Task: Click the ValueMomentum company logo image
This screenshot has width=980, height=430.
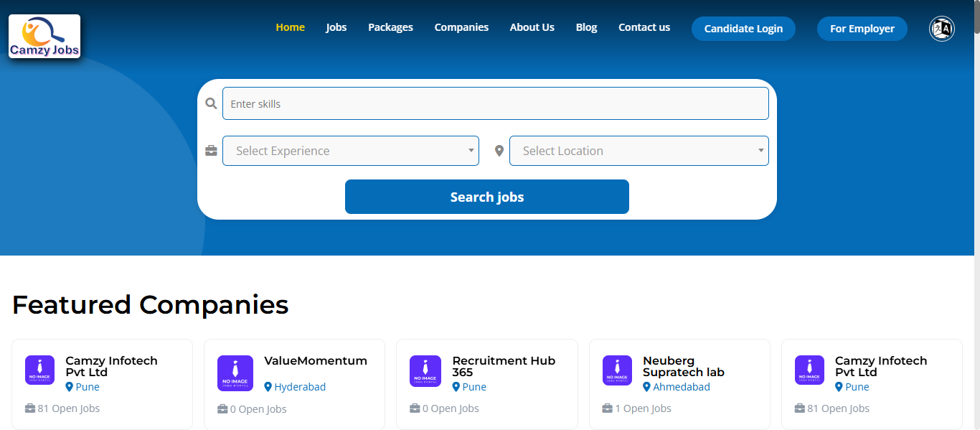Action: click(x=235, y=373)
